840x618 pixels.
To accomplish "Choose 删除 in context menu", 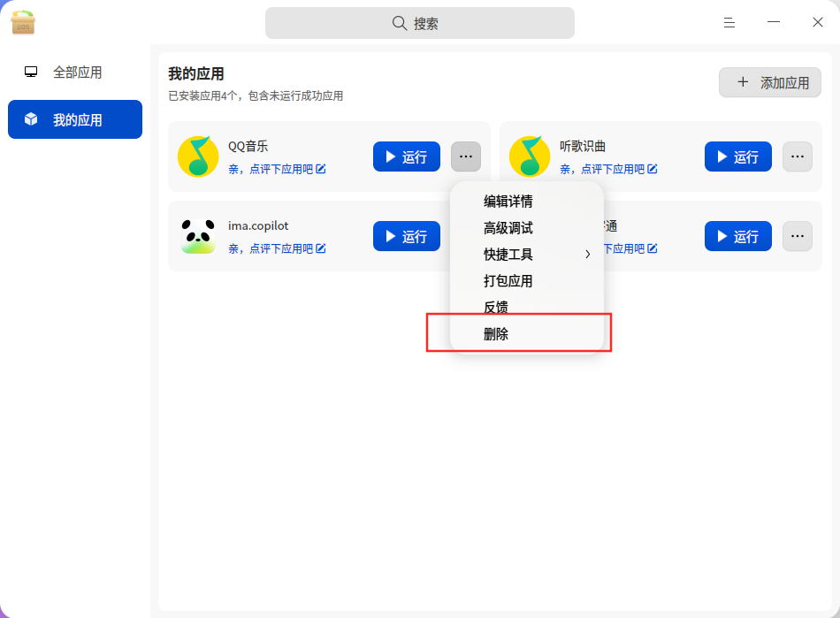I will pos(527,334).
